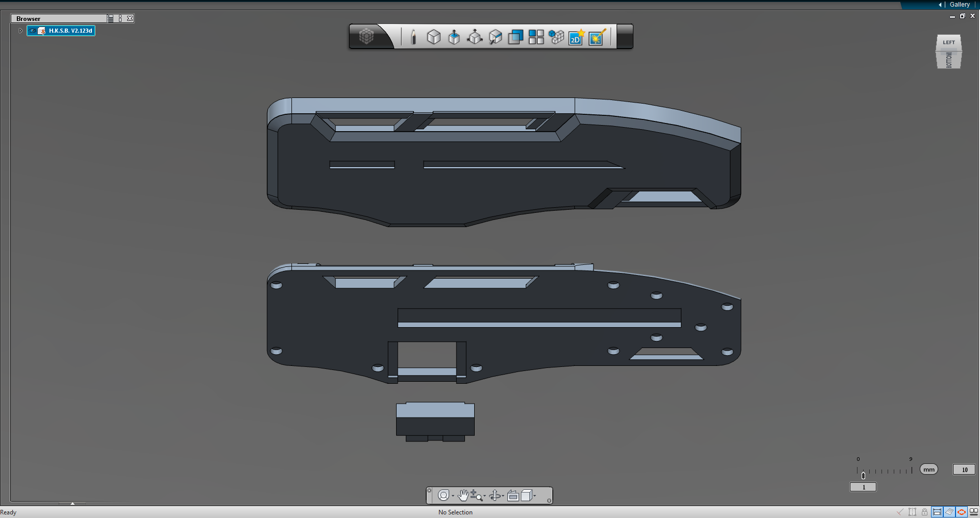Click the Browser panel pin icon
980x518 pixels.
(120, 18)
